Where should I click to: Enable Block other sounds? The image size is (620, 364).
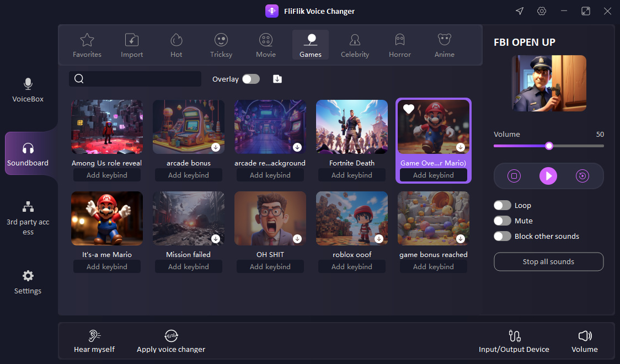click(x=503, y=235)
